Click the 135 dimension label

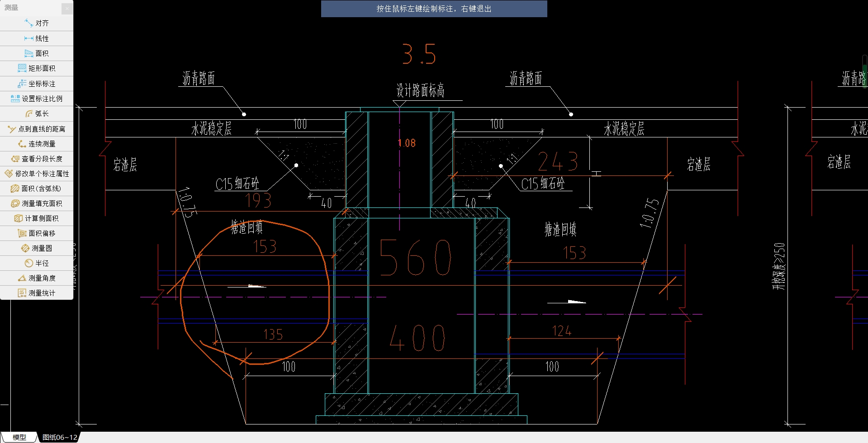click(x=273, y=335)
